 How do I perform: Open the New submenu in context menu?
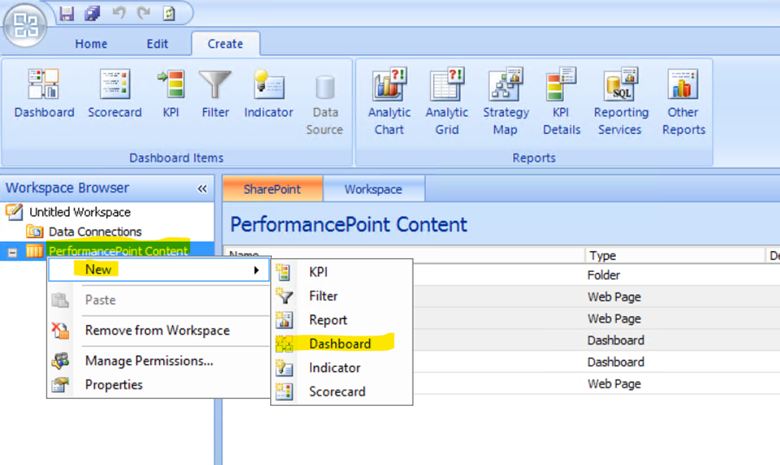tap(159, 270)
